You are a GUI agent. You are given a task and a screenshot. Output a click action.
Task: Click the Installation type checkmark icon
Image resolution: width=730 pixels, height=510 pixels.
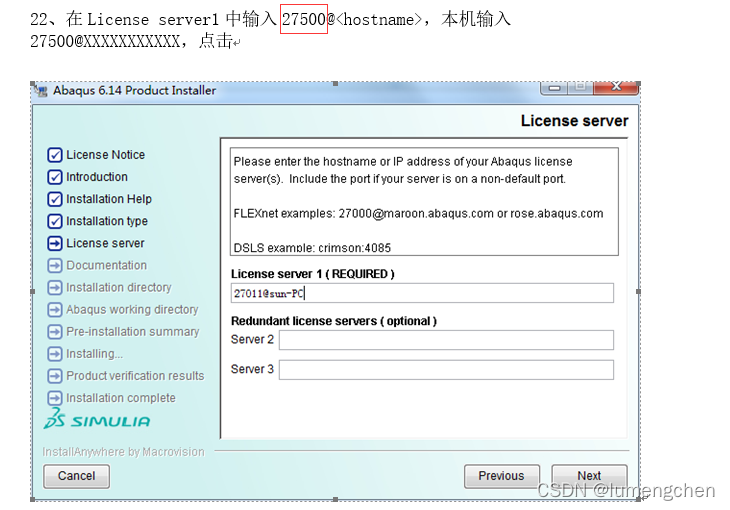[x=55, y=221]
